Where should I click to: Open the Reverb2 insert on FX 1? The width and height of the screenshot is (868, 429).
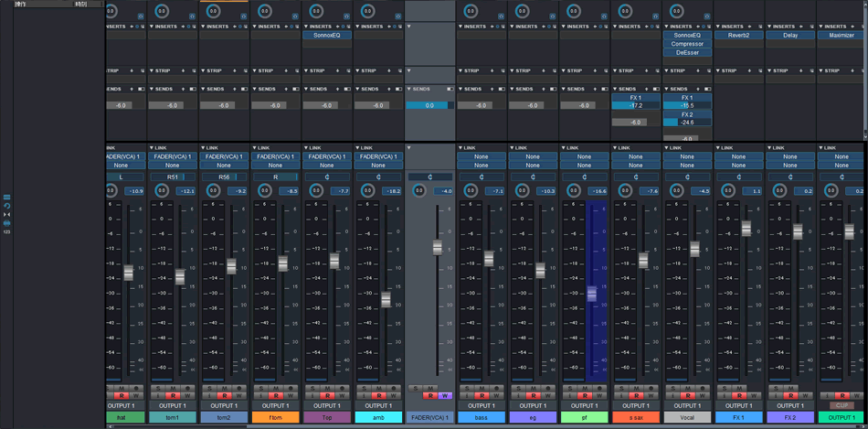click(x=738, y=36)
